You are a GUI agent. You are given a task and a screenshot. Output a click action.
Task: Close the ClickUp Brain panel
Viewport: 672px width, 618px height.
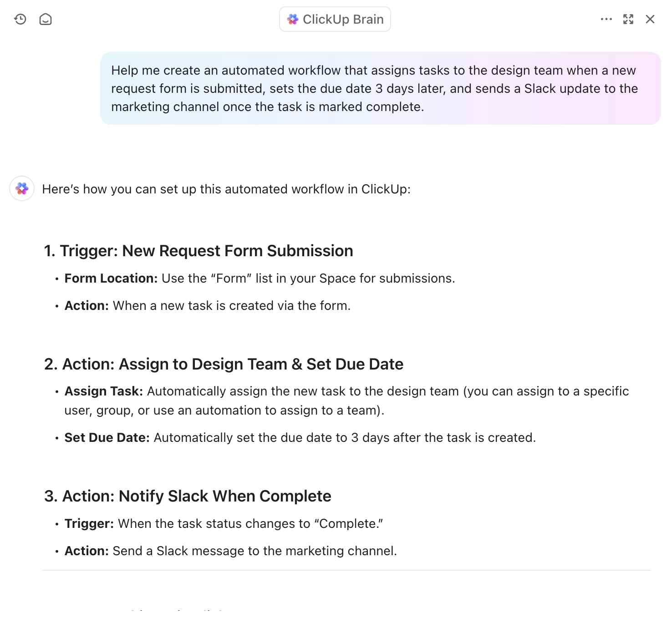(650, 19)
